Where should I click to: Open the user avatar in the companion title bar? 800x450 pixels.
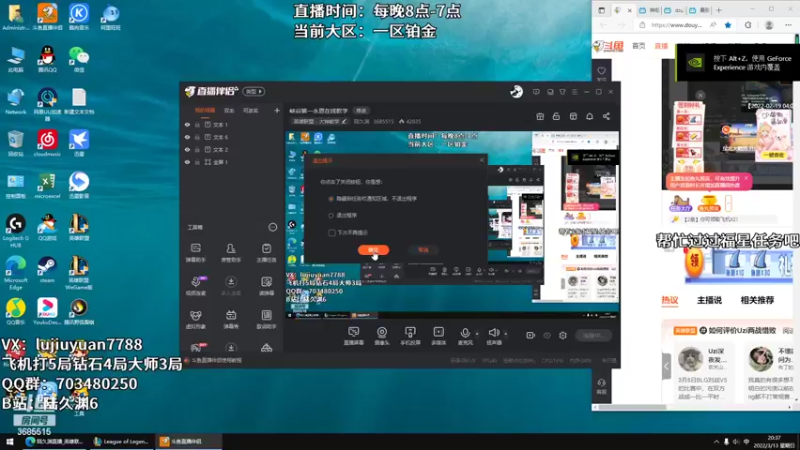click(x=516, y=91)
